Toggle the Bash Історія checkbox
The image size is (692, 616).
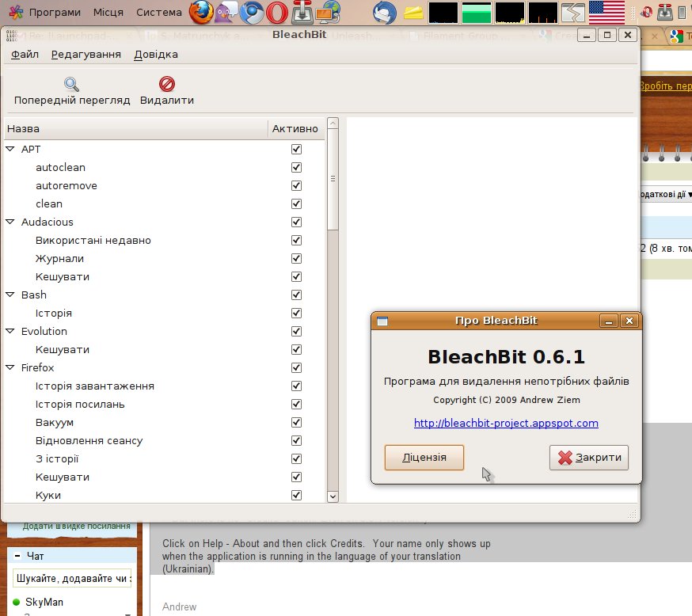tap(296, 313)
